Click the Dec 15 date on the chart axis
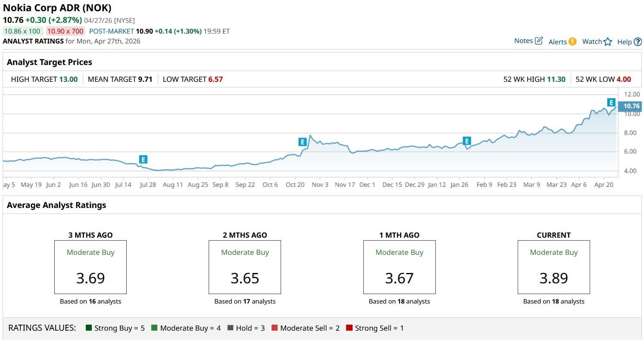This screenshot has height=341, width=644. [392, 185]
